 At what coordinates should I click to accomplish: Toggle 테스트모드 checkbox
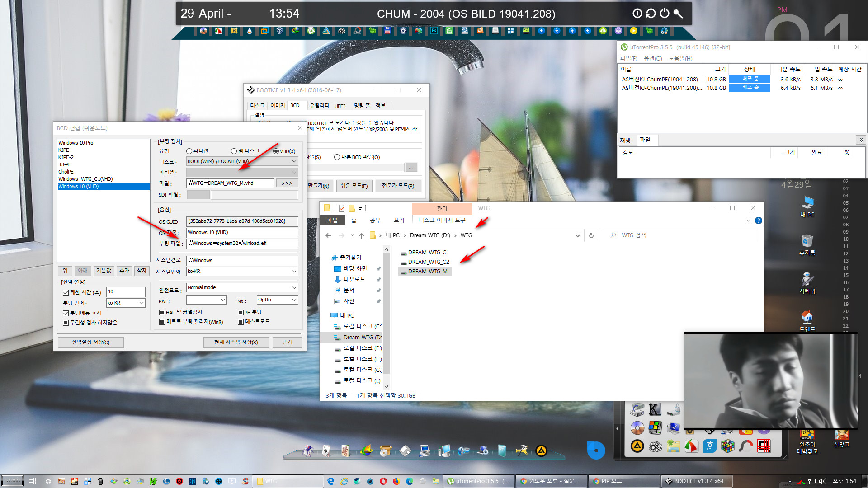[x=241, y=322]
